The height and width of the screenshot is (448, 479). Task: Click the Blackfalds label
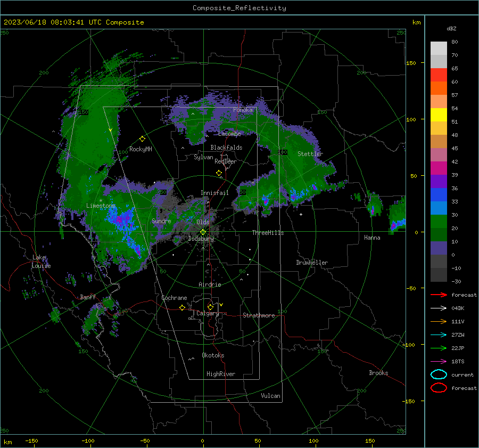pyautogui.click(x=226, y=148)
